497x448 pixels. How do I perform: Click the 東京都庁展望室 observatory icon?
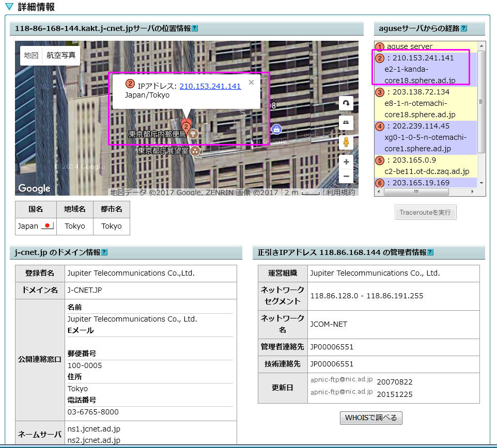coord(195,151)
